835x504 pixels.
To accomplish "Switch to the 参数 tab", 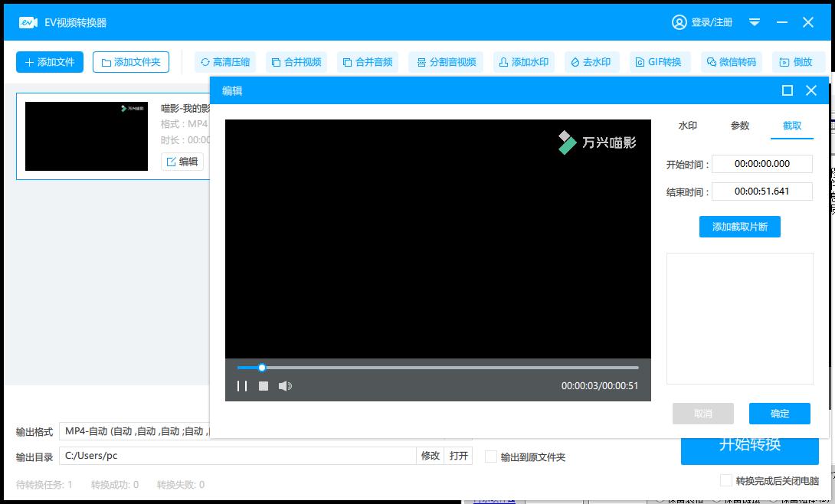I will coord(740,126).
